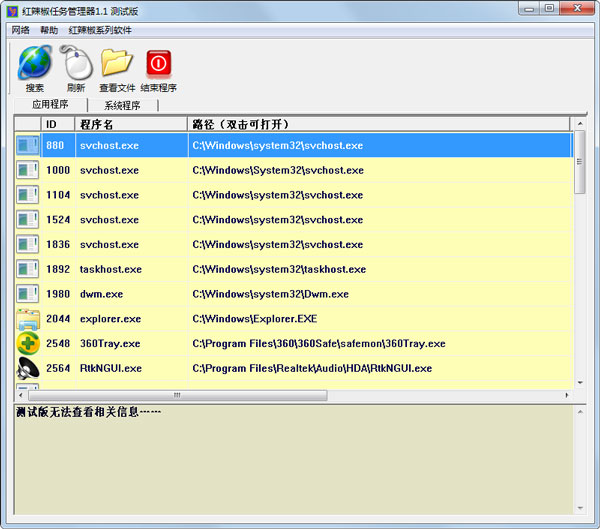600x529 pixels.
Task: Select the 360Tray.exe program name
Action: (110, 343)
